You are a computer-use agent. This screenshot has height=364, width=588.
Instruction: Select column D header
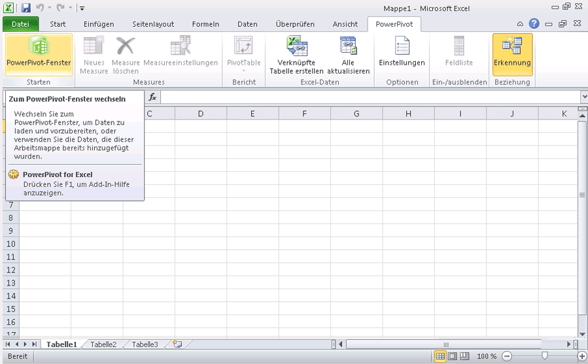[x=201, y=114]
